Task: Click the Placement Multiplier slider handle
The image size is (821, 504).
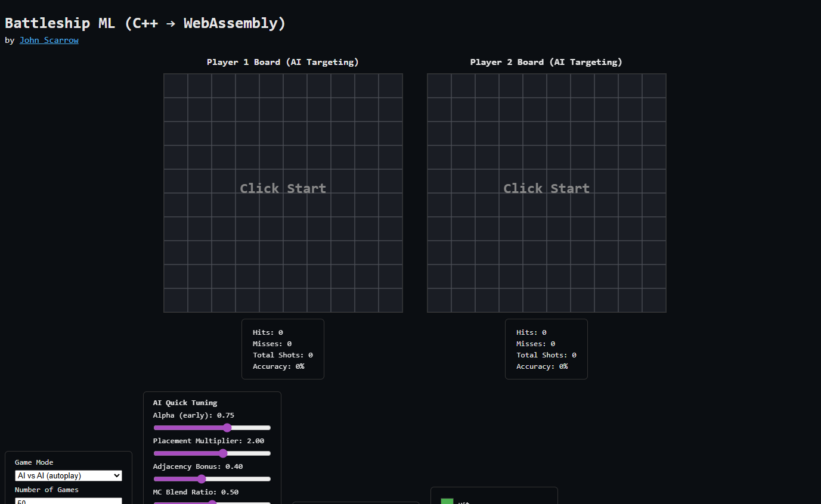Action: coord(223,453)
